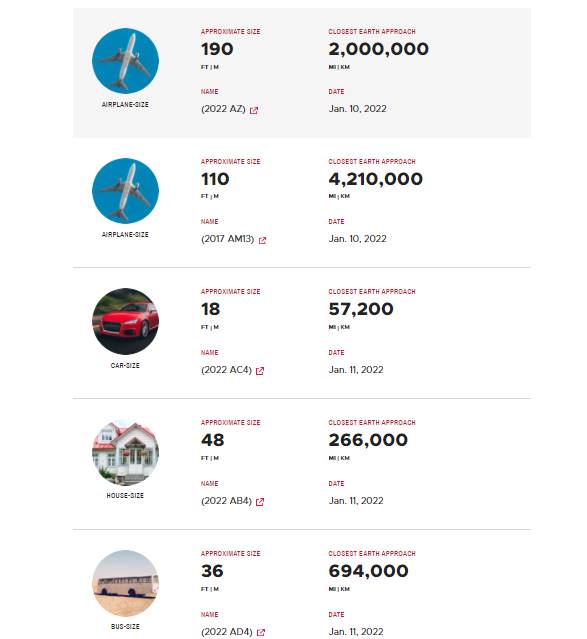The height and width of the screenshot is (639, 587).
Task: Open the (2017 AM13) asteroid name link
Action: coord(227,239)
